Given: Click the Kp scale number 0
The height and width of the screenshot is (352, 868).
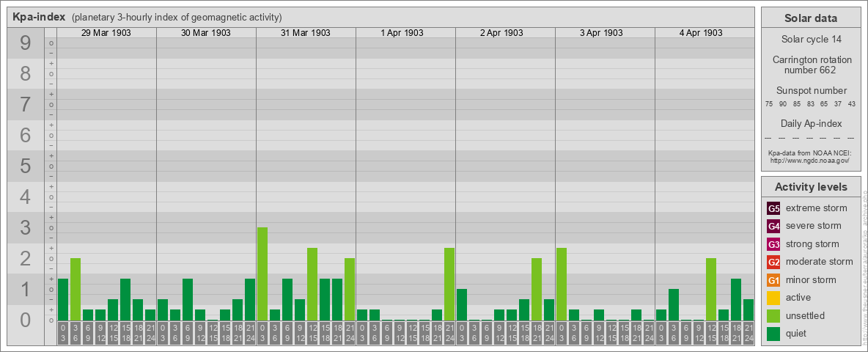Looking at the screenshot, I should click(x=26, y=320).
